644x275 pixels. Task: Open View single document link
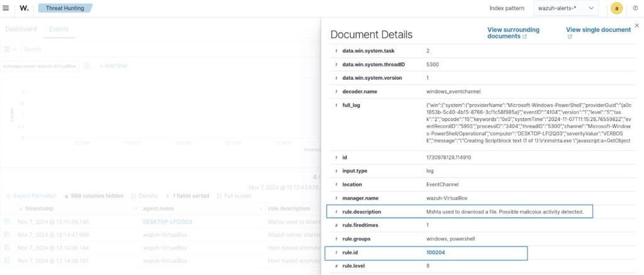pyautogui.click(x=598, y=33)
